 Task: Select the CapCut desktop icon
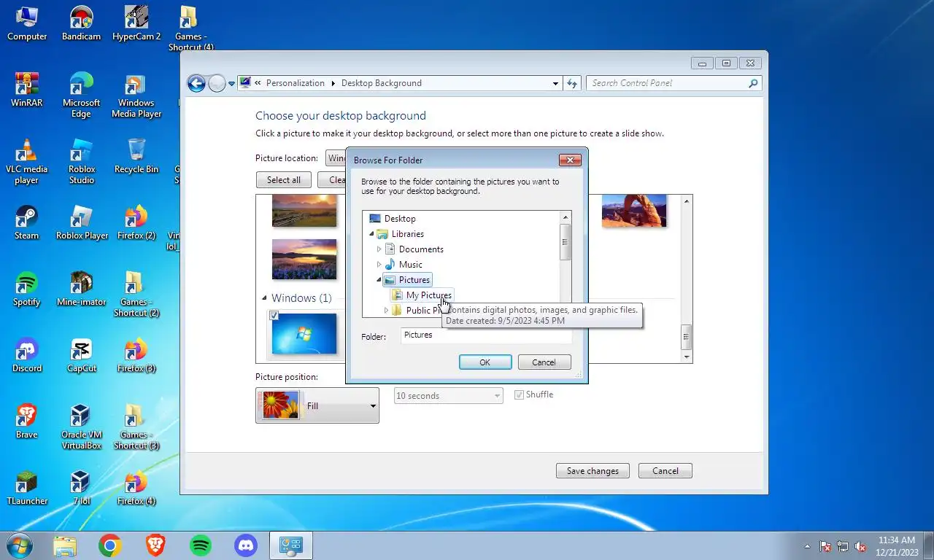(81, 355)
